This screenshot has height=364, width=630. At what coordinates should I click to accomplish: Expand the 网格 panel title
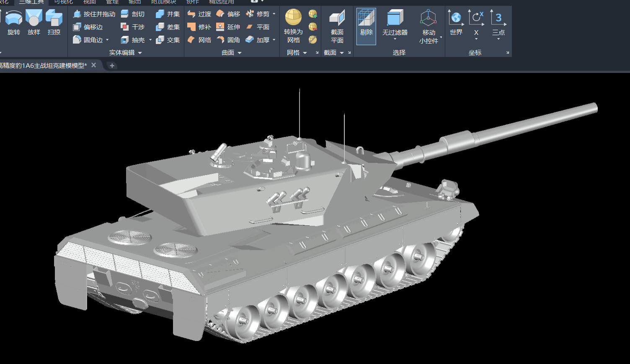pos(297,53)
